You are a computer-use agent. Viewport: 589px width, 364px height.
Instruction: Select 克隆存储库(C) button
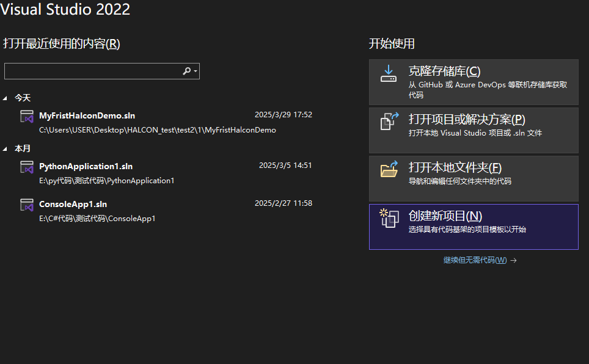(x=474, y=82)
